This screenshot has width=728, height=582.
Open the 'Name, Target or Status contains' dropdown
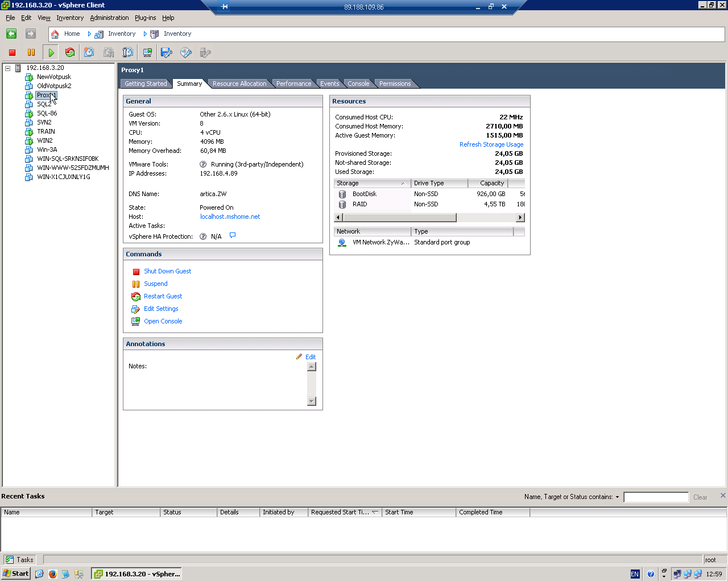(617, 497)
